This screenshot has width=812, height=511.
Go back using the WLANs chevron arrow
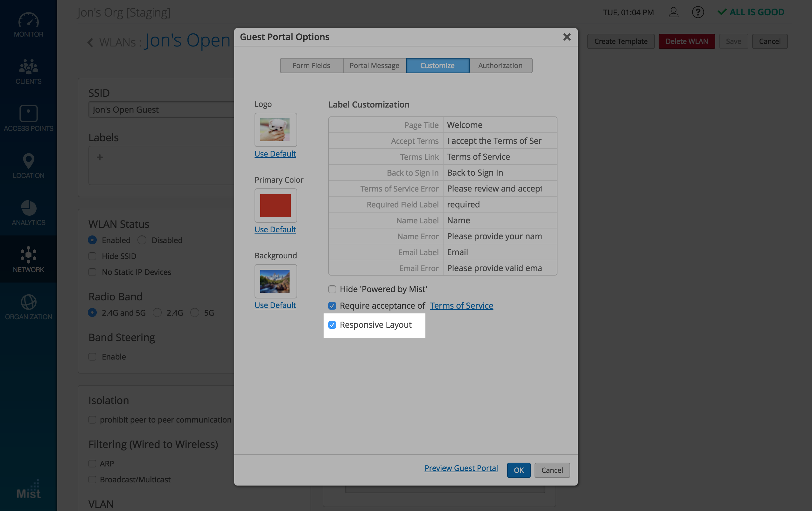point(90,43)
